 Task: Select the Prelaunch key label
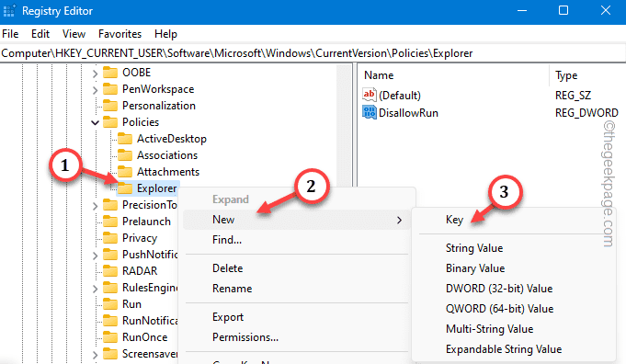[x=146, y=222]
